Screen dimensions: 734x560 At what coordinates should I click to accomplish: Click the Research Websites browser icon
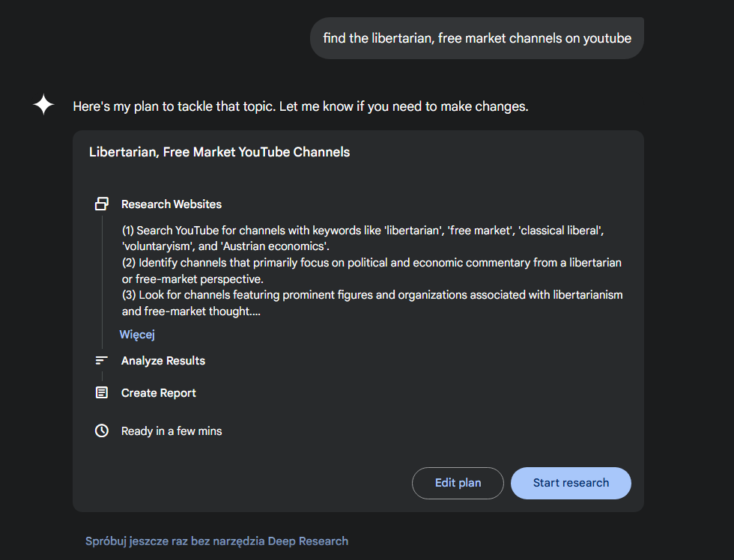click(102, 204)
